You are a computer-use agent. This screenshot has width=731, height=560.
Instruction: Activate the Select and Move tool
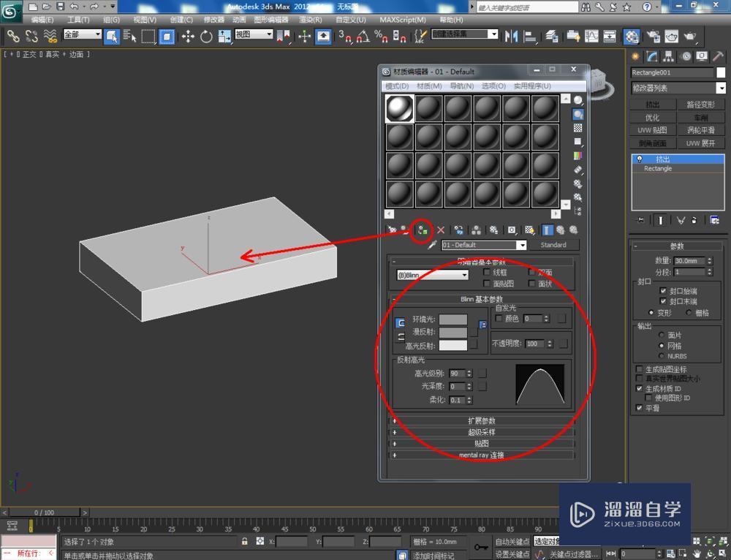click(189, 36)
